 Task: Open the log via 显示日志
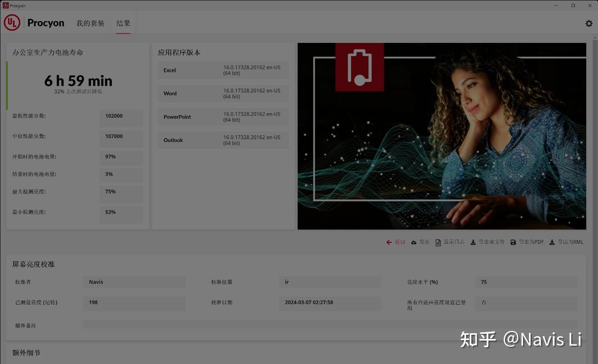pos(449,242)
